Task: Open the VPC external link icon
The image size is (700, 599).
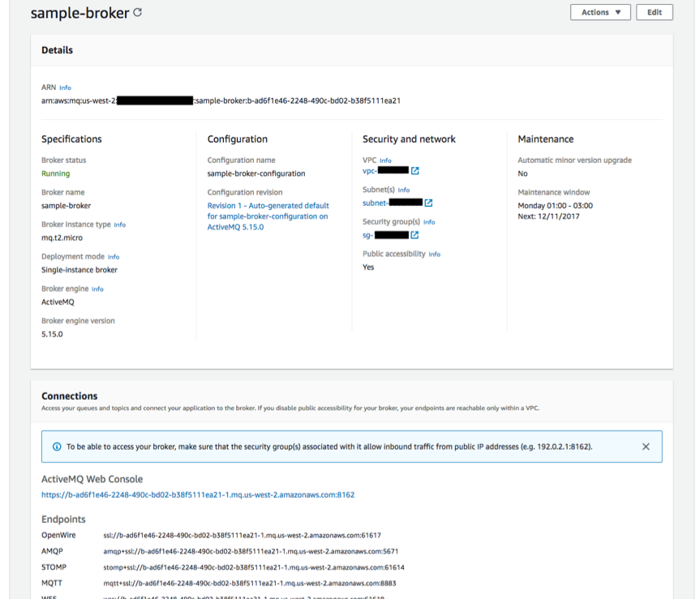Action: coord(414,170)
